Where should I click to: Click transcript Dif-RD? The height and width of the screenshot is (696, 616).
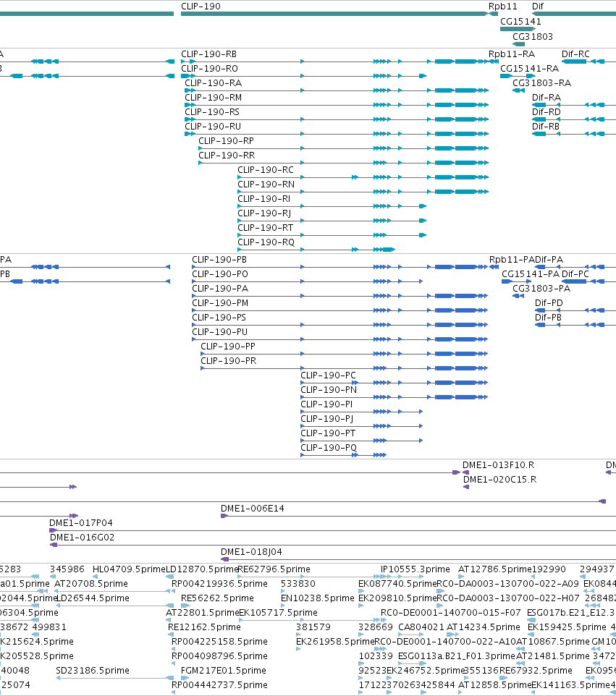pos(547,112)
